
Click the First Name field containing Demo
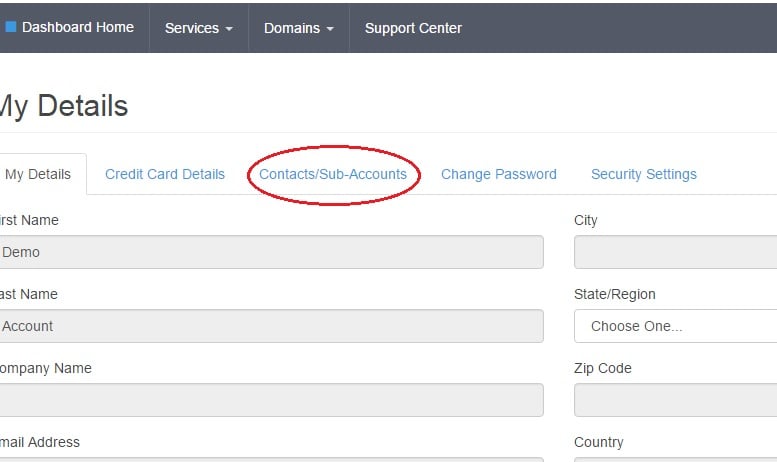coord(271,252)
